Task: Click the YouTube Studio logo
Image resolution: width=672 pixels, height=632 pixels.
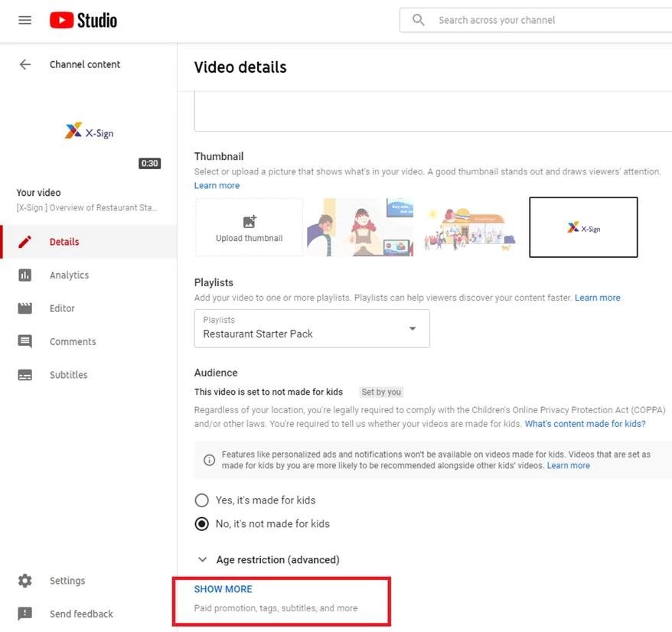Action: pyautogui.click(x=82, y=20)
